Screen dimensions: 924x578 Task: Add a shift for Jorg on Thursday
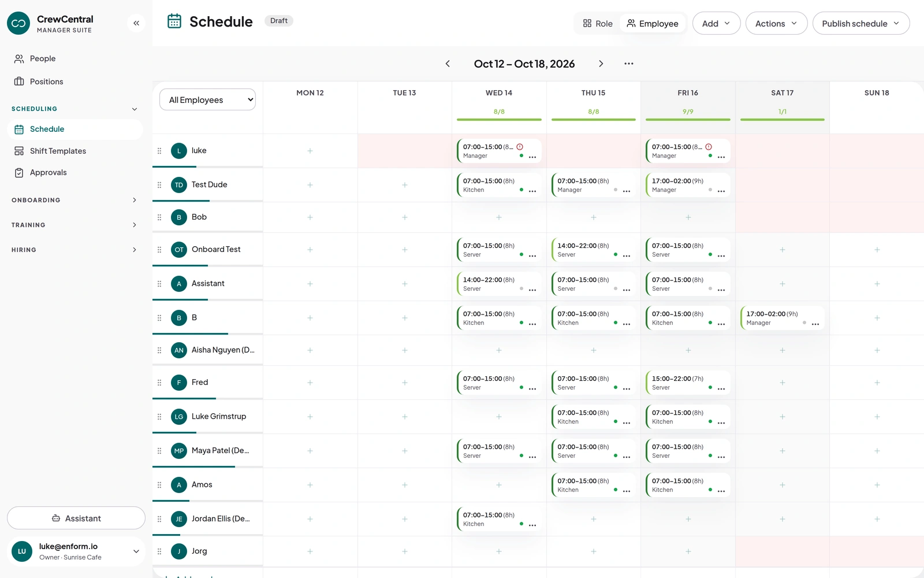pyautogui.click(x=594, y=551)
